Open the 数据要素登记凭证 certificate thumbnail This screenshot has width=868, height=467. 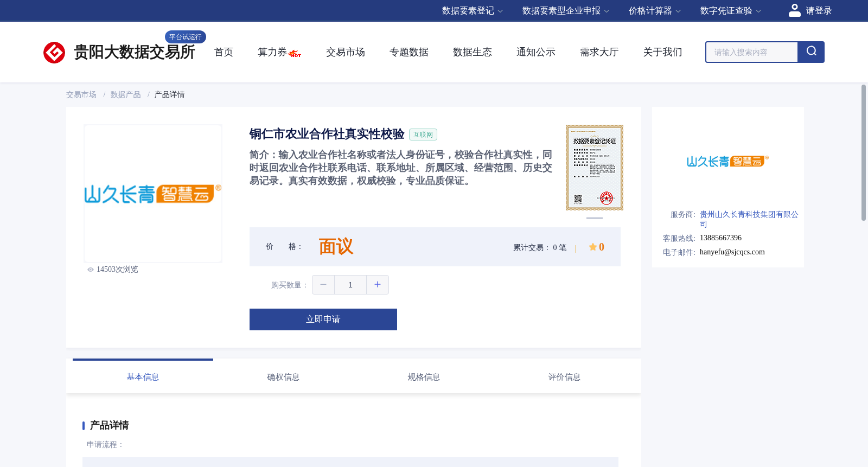595,168
